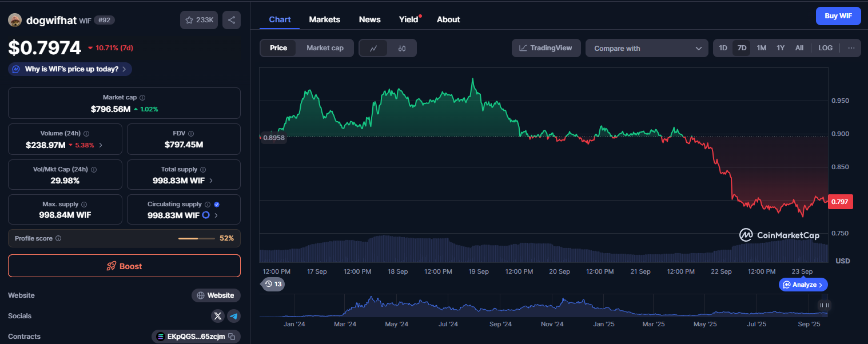Click Volume (24h) info icon

(86, 133)
